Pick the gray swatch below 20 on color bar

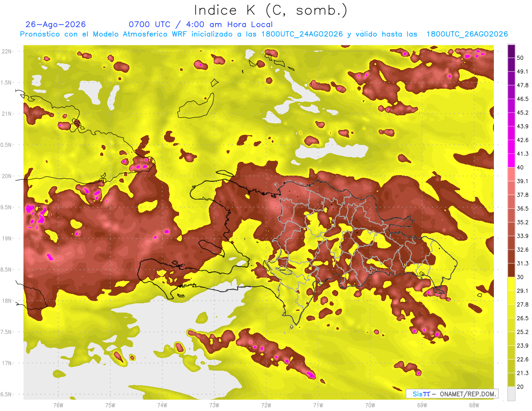coord(511,393)
